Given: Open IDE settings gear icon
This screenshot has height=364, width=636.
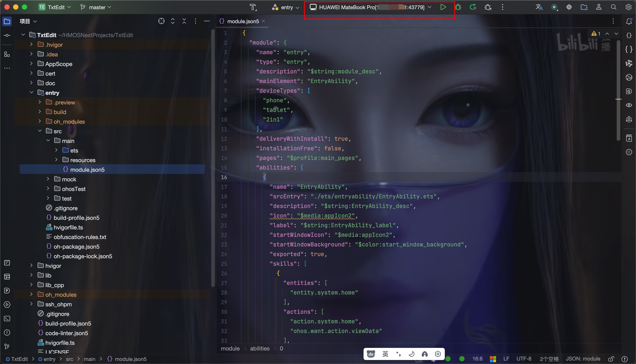Looking at the screenshot, I should click(x=629, y=7).
